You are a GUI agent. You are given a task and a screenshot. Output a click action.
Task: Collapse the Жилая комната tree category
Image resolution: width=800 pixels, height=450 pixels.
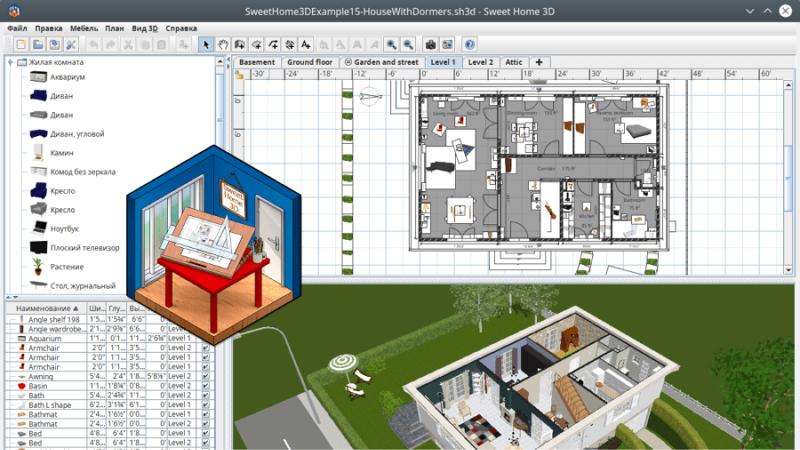coord(10,62)
